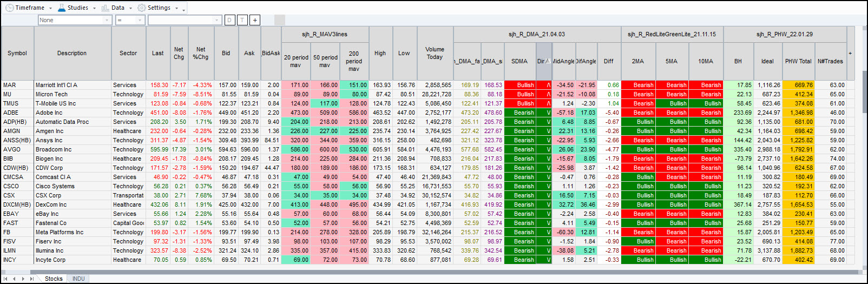This screenshot has width=868, height=284.
Task: Open Studies via the flask icon
Action: [62, 8]
